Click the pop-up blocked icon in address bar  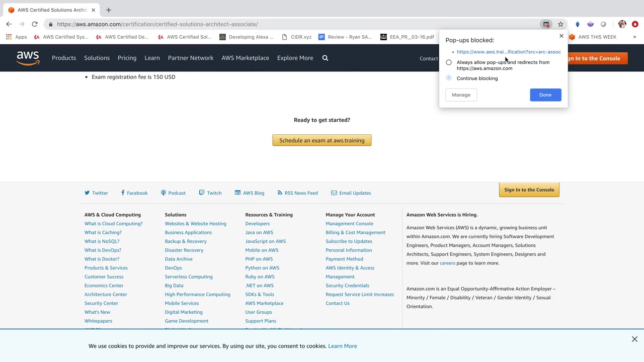[x=546, y=24]
